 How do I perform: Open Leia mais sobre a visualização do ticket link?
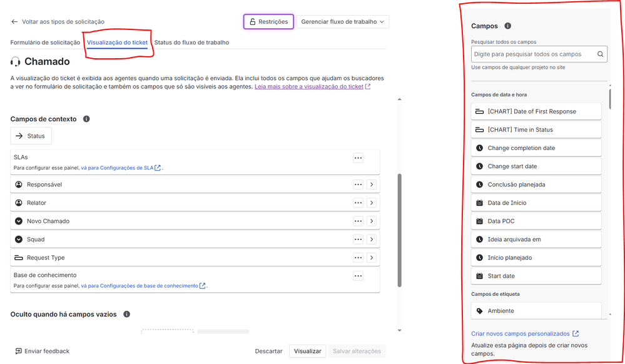[309, 86]
